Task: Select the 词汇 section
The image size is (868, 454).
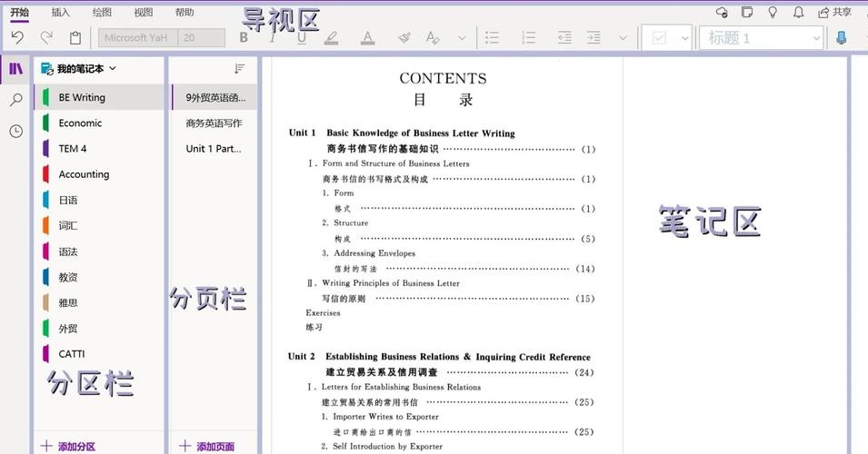Action: [x=99, y=225]
